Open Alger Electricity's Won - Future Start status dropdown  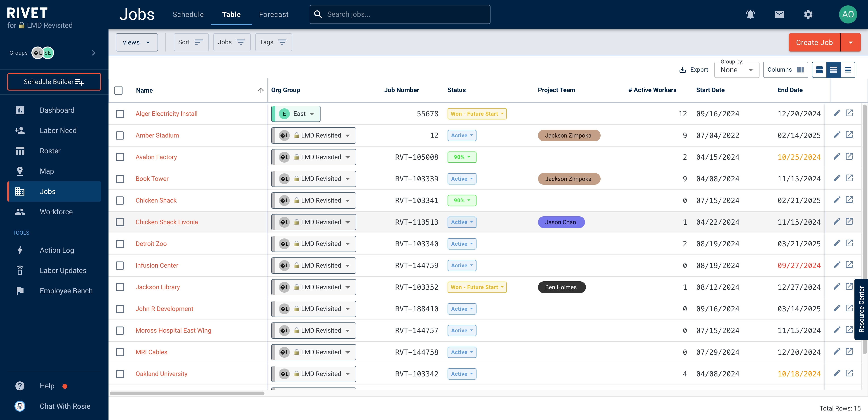pyautogui.click(x=477, y=114)
